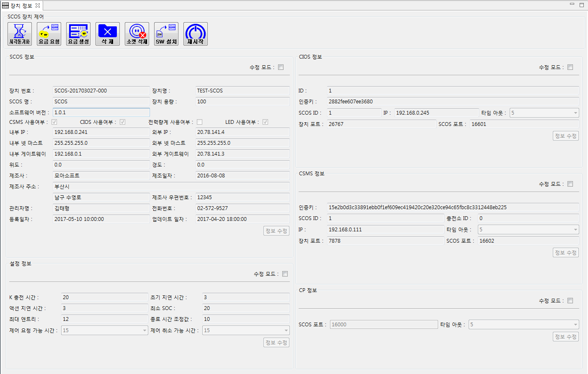Click the 삭제 delete folder icon

click(108, 34)
